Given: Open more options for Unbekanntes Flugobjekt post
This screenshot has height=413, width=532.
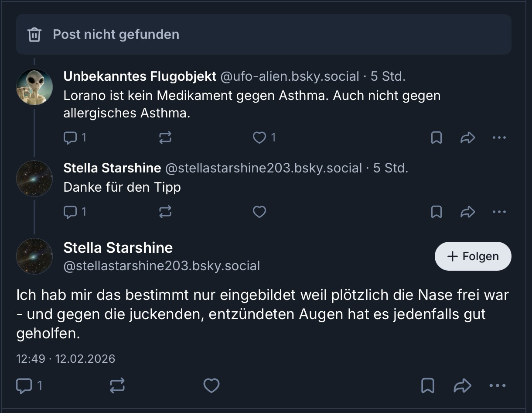Looking at the screenshot, I should click(x=499, y=138).
